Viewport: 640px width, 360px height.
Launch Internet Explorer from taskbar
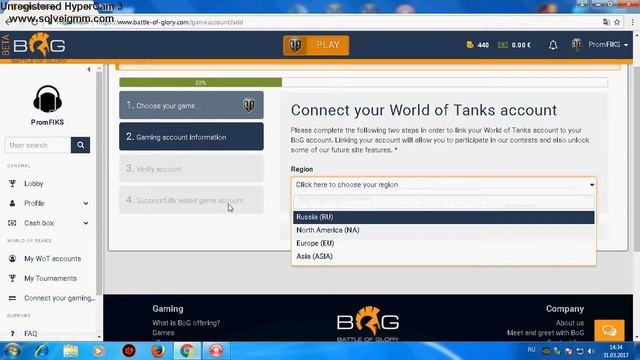42,351
